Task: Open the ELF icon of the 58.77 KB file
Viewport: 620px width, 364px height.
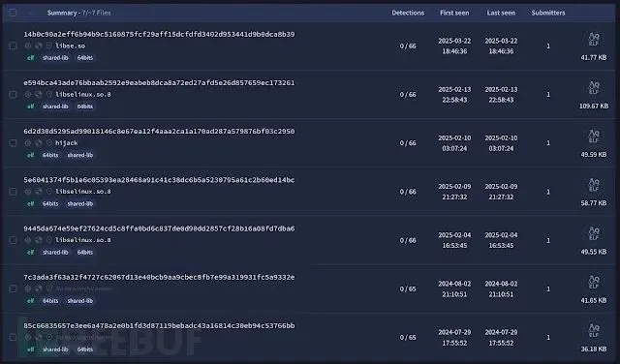Action: coord(594,185)
